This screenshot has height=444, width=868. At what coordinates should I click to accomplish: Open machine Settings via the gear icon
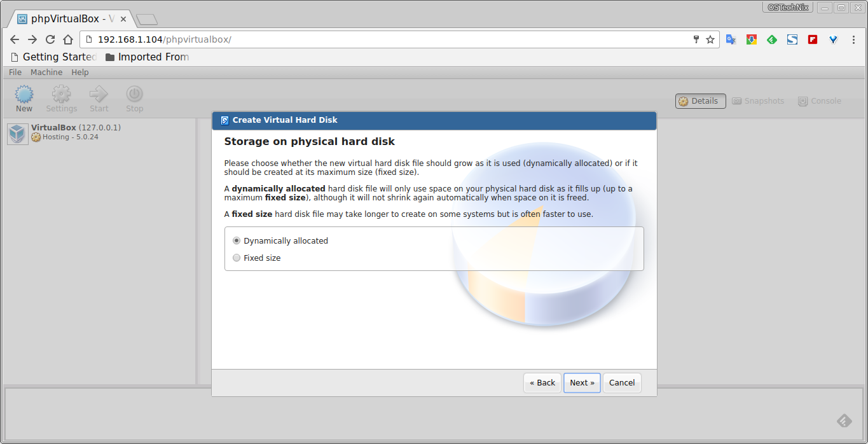[61, 94]
